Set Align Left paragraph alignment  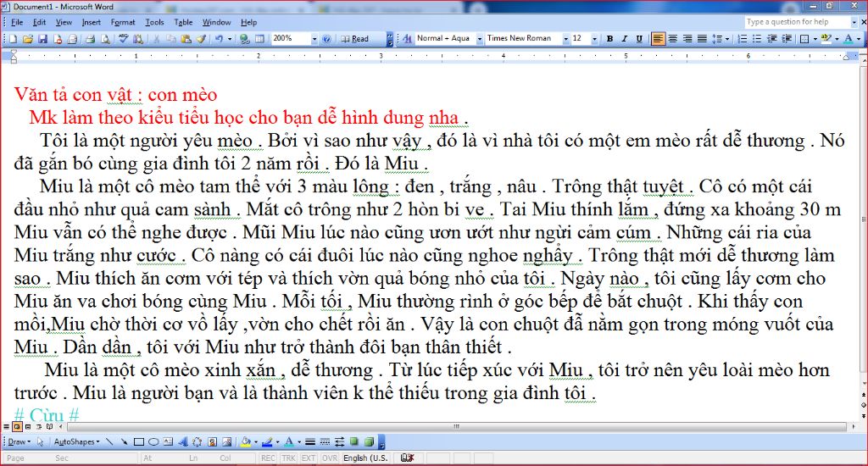[x=658, y=39]
